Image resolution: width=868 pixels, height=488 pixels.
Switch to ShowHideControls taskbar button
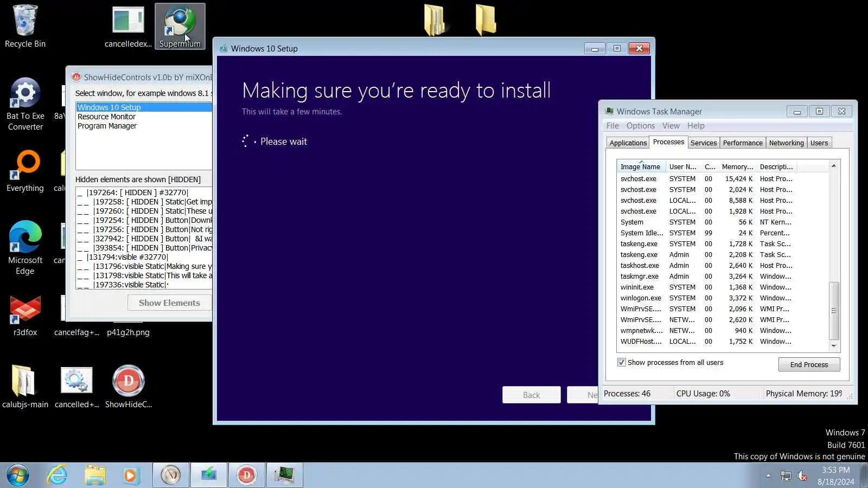(247, 476)
